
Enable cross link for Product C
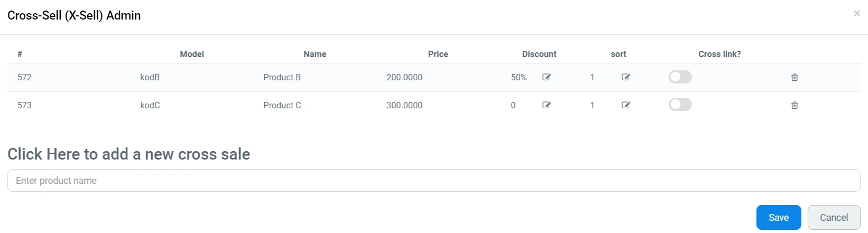tap(680, 105)
